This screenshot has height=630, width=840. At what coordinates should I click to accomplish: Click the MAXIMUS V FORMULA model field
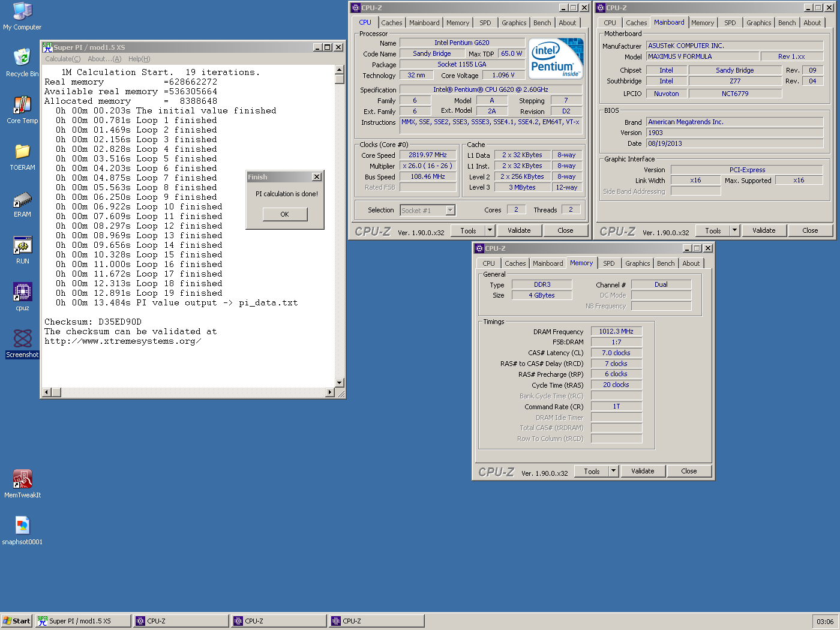703,56
